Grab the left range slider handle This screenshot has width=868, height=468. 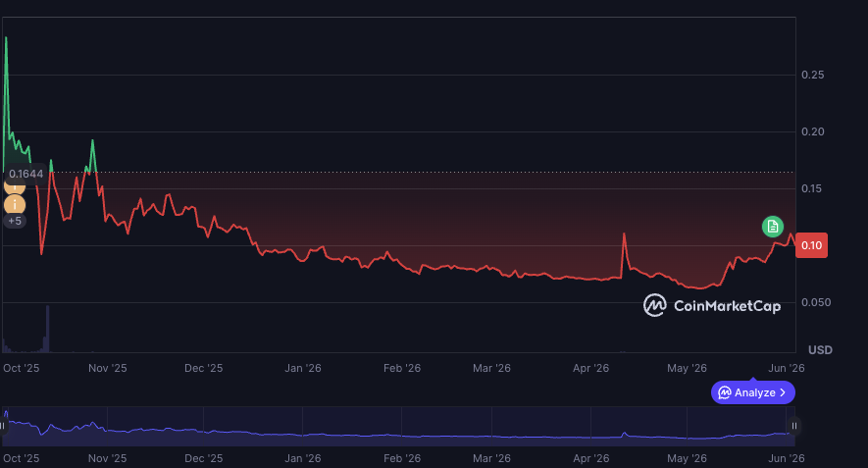[x=3, y=426]
